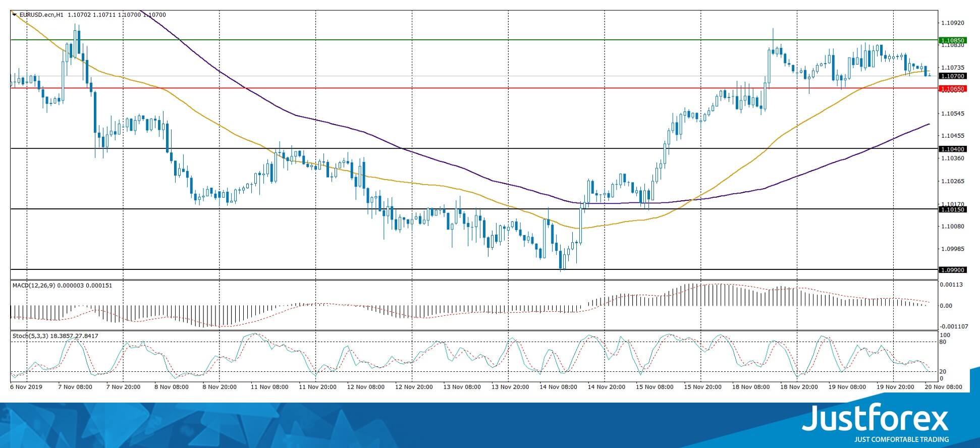Image resolution: width=980 pixels, height=448 pixels.
Task: Click the 11 Nov 08:00 time label
Action: pos(269,387)
